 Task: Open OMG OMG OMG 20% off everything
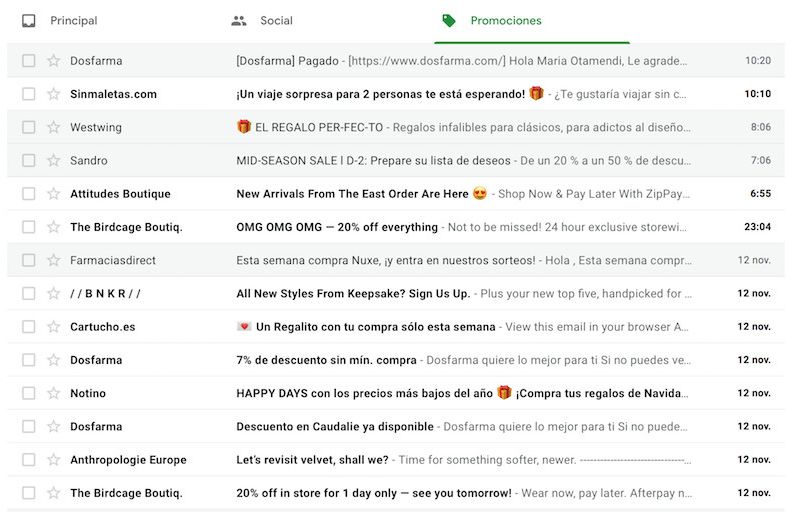[x=337, y=227]
